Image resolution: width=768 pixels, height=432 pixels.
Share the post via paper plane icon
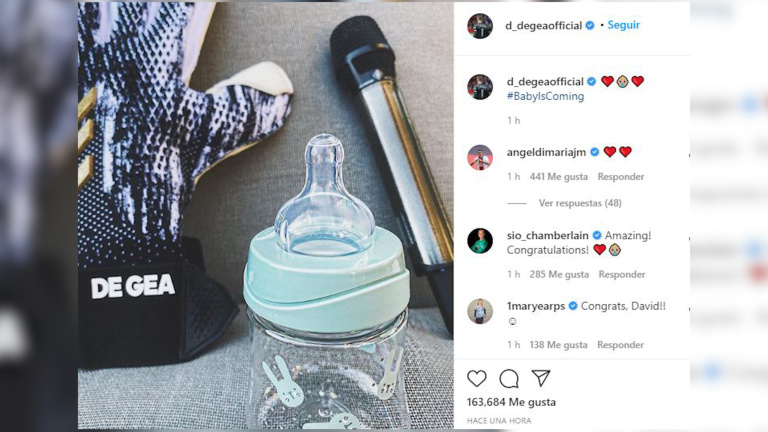coord(541,378)
